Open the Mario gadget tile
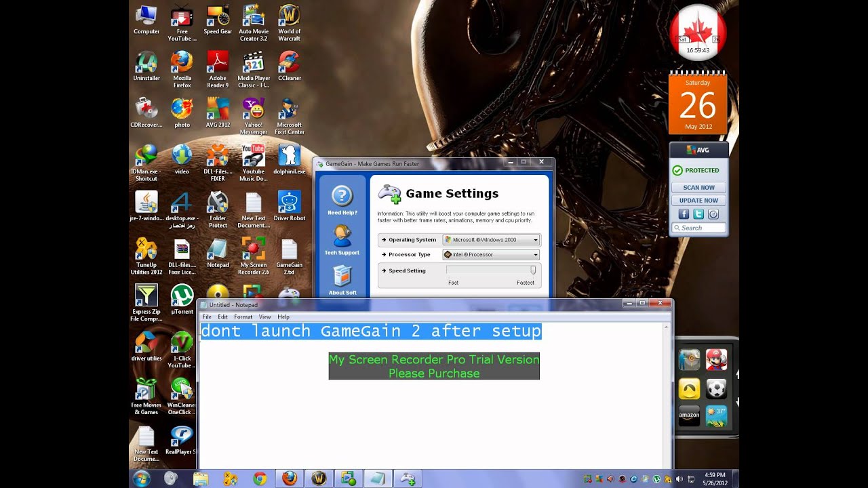The height and width of the screenshot is (488, 868). click(x=716, y=359)
